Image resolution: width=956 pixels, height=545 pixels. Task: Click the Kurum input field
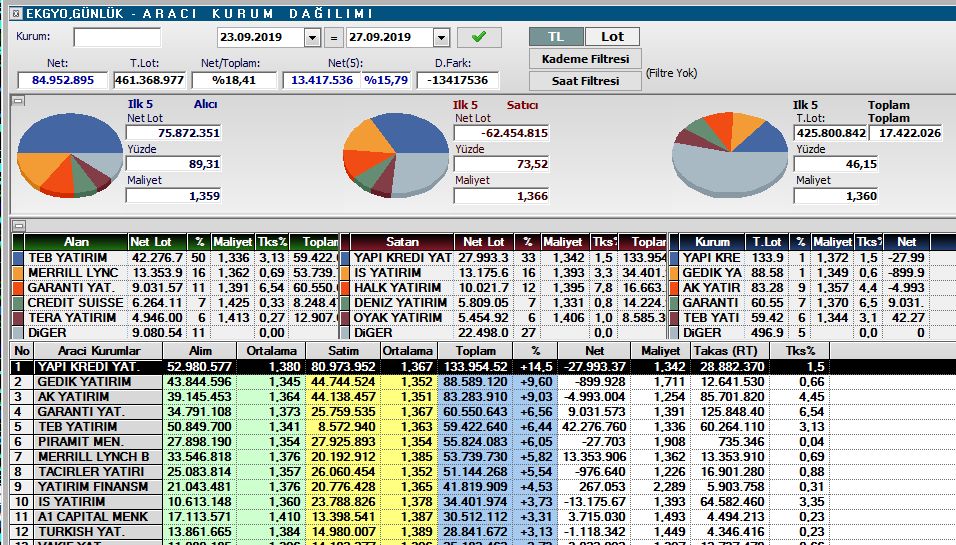117,37
